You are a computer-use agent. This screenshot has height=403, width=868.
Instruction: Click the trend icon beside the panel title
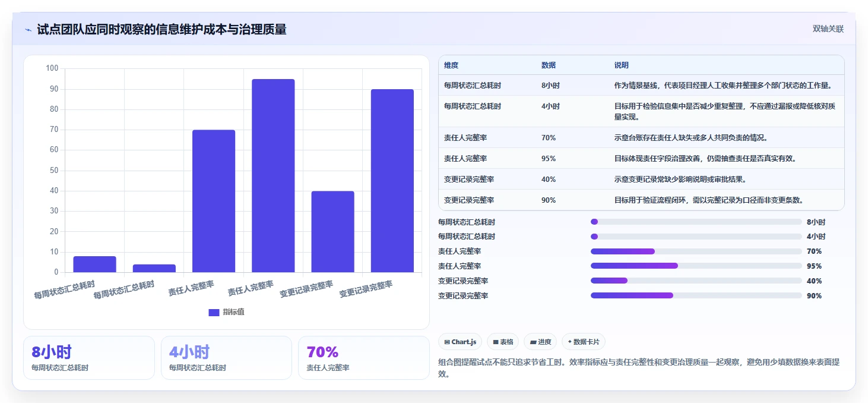pos(28,30)
